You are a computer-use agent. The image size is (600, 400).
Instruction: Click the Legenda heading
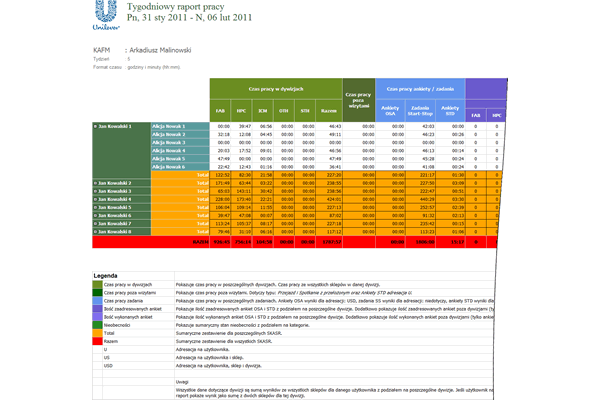(x=106, y=276)
